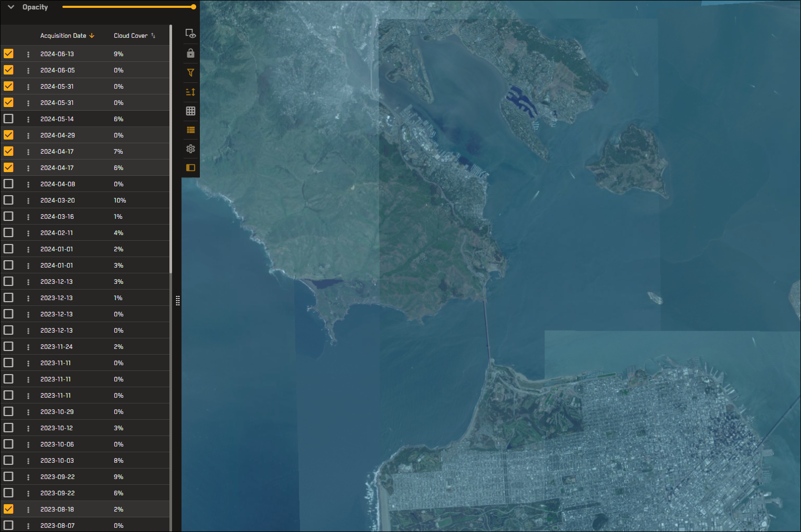Screen dimensions: 801x532
Task: Click the panel resize drag handle
Action: [x=178, y=301]
